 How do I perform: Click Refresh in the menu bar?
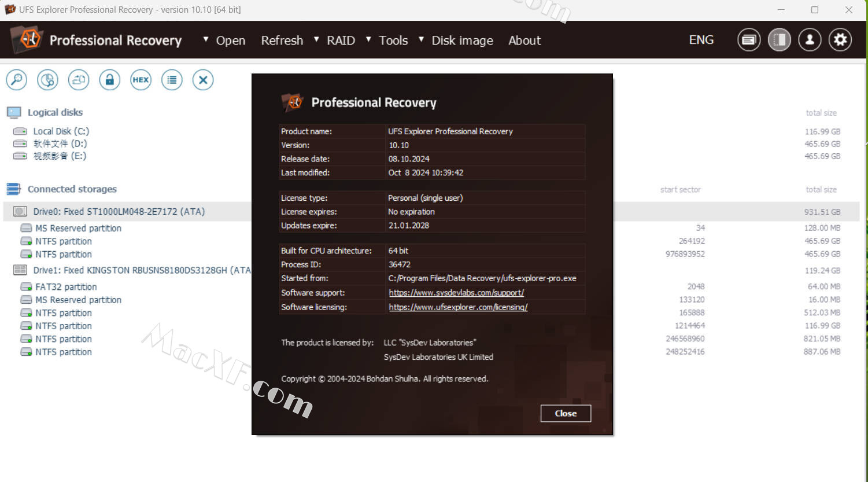282,41
